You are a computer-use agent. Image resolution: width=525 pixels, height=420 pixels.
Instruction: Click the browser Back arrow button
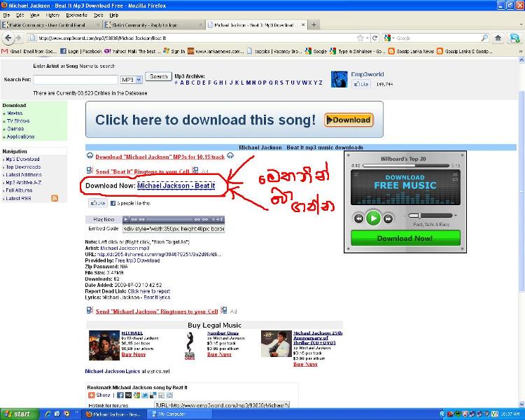[x=8, y=38]
